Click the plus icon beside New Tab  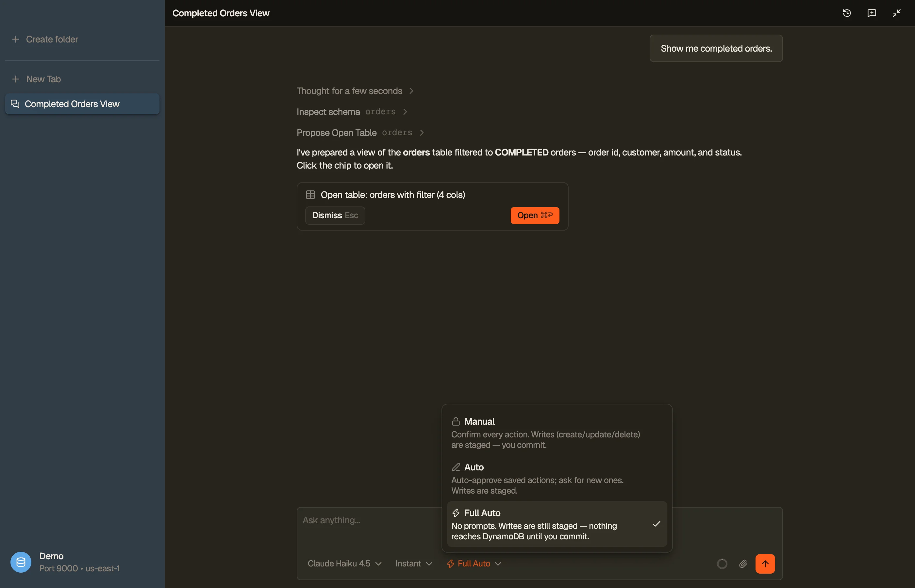click(16, 79)
